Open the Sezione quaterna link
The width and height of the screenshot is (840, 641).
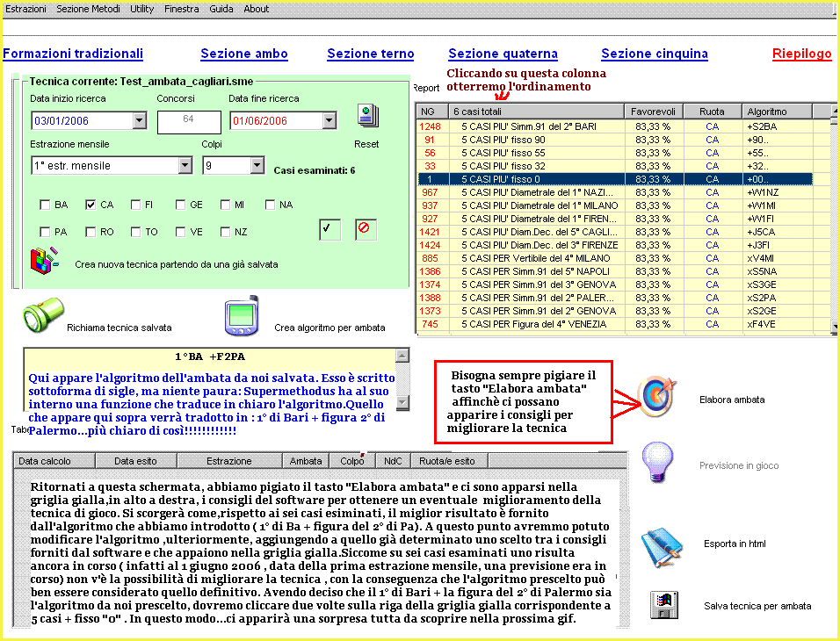[503, 54]
